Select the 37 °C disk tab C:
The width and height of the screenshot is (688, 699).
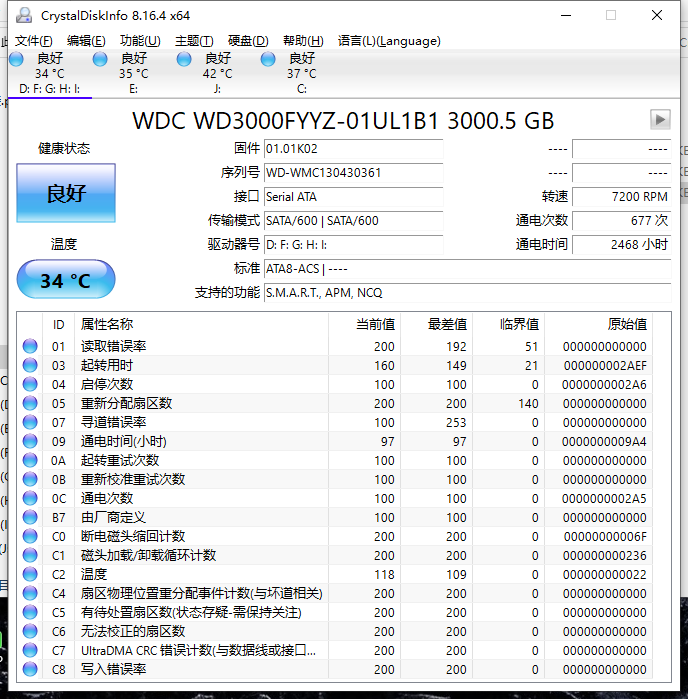point(301,73)
